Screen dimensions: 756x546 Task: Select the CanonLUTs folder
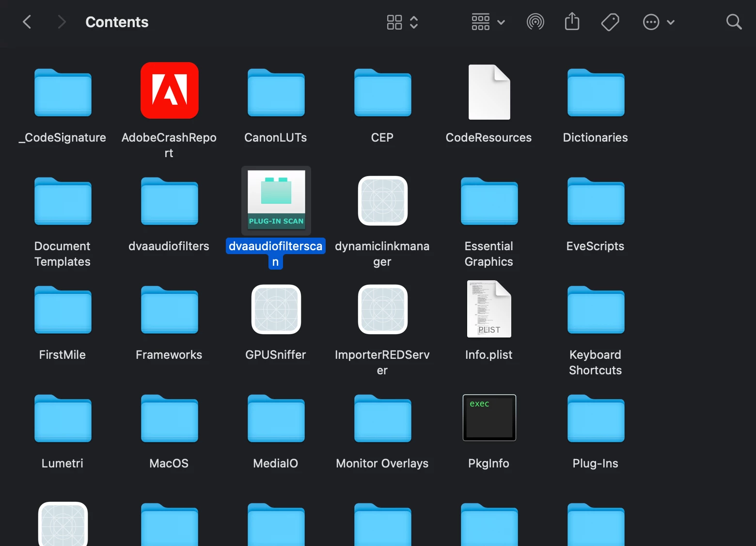click(276, 93)
